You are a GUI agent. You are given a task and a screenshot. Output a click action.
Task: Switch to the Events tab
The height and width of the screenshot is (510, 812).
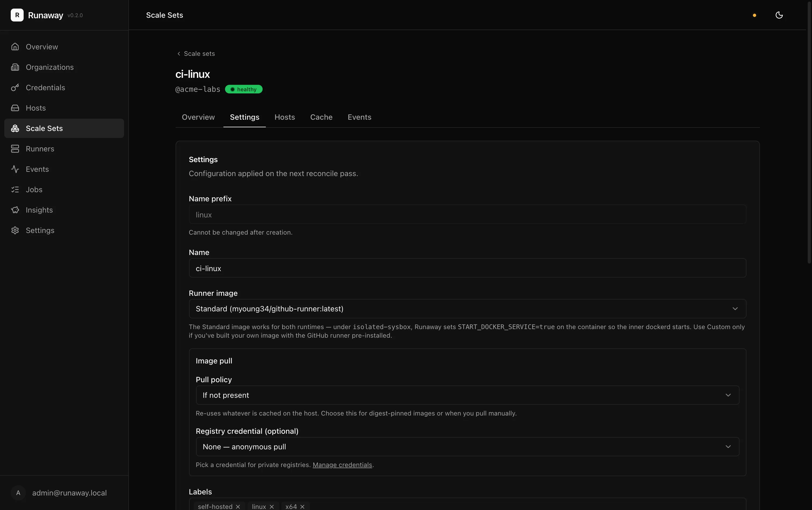360,117
